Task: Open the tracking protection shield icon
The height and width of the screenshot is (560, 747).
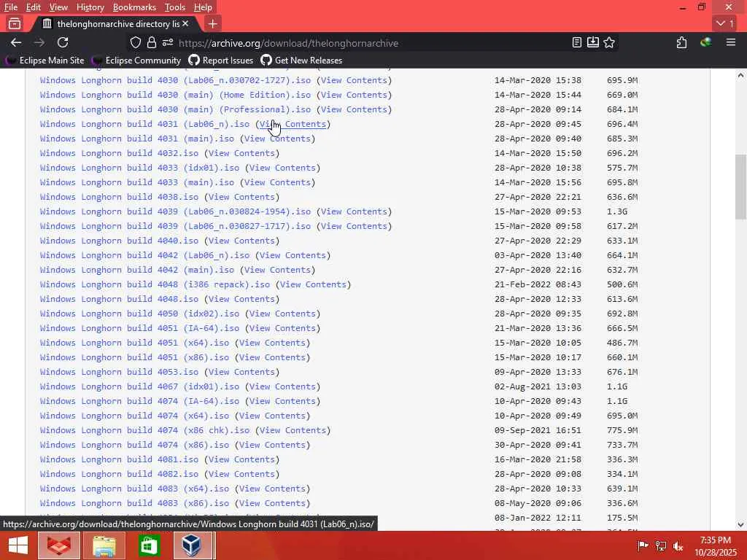Action: (x=136, y=43)
